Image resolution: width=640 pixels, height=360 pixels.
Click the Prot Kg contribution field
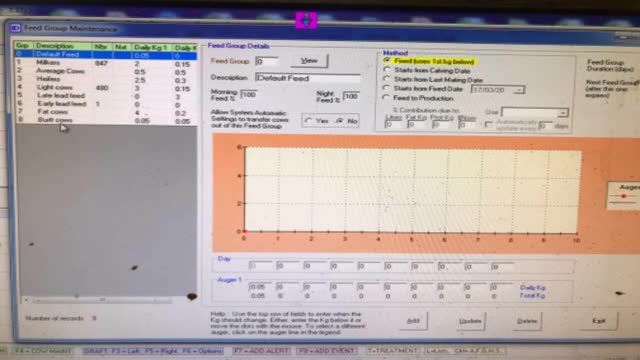[x=441, y=125]
